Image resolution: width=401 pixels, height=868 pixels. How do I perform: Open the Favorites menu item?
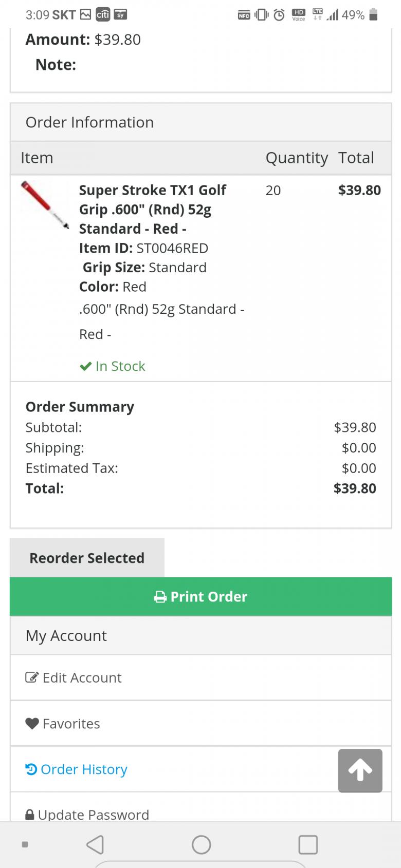coord(71,724)
